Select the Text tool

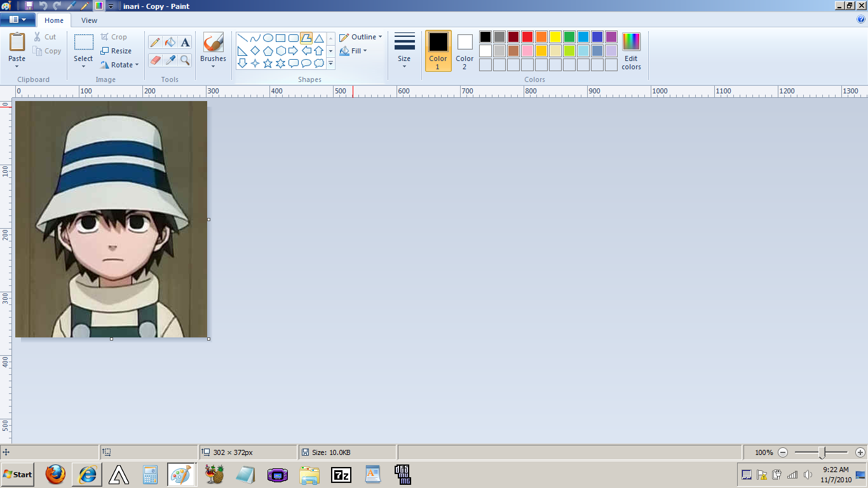click(x=185, y=43)
